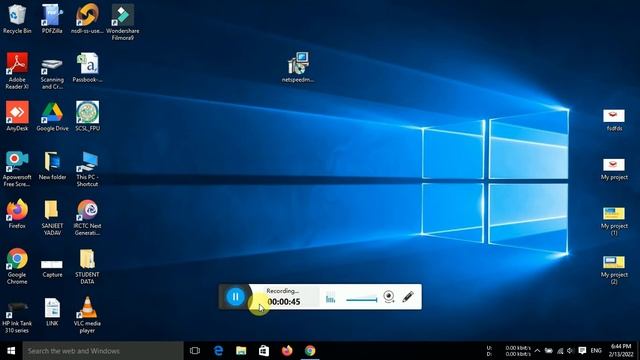Select the Firefox desktop icon

17,213
